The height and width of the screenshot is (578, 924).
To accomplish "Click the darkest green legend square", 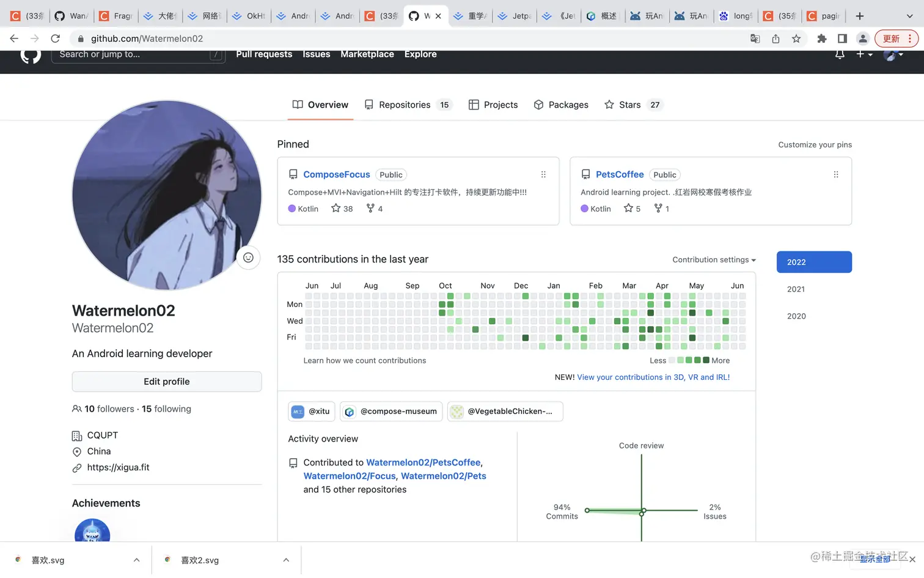I will 706,360.
